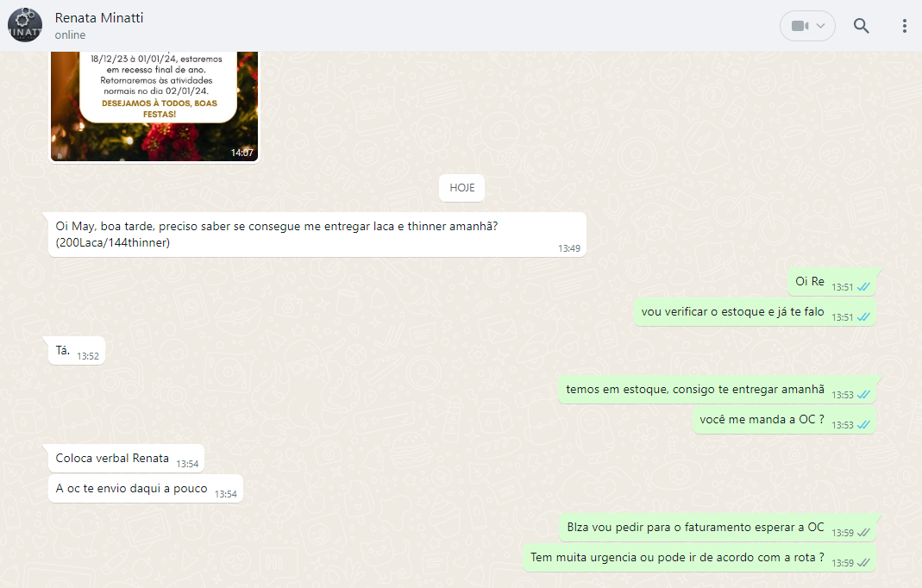
Task: Click delivery ticks on "Tem muita urgencia" message
Action: click(863, 563)
